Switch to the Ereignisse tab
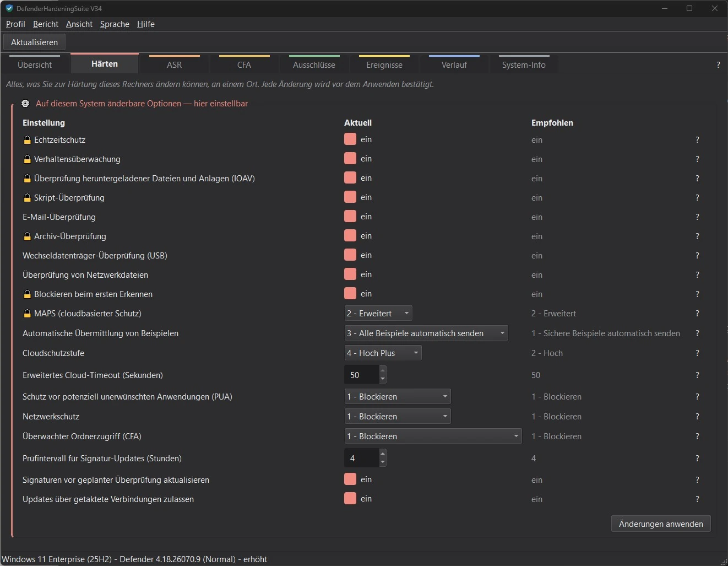The image size is (728, 566). [x=384, y=64]
